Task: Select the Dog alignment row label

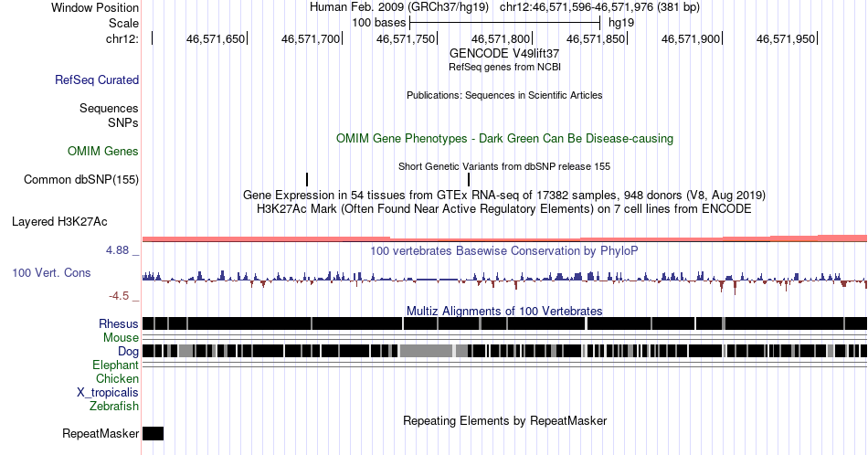Action: (128, 352)
